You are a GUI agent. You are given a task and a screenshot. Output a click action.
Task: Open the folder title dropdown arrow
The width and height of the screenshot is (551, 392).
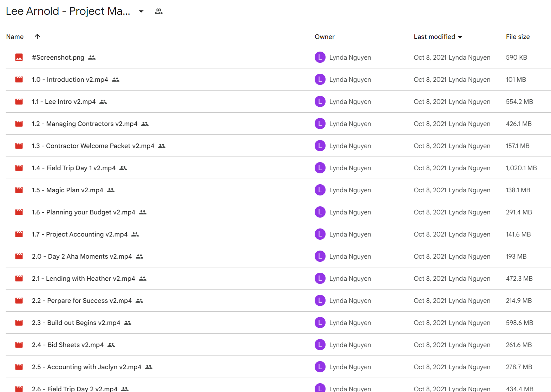pos(141,11)
